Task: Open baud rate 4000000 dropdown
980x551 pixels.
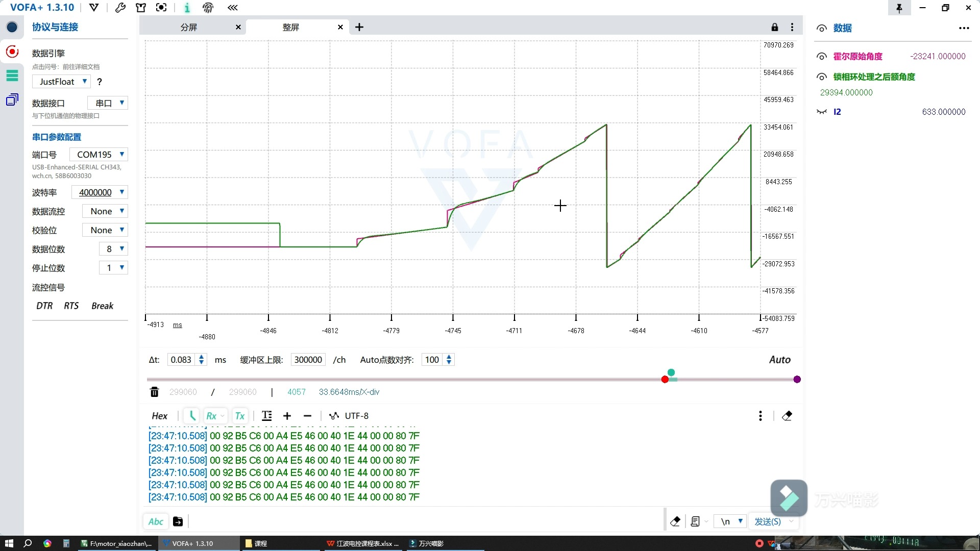Action: [100, 192]
